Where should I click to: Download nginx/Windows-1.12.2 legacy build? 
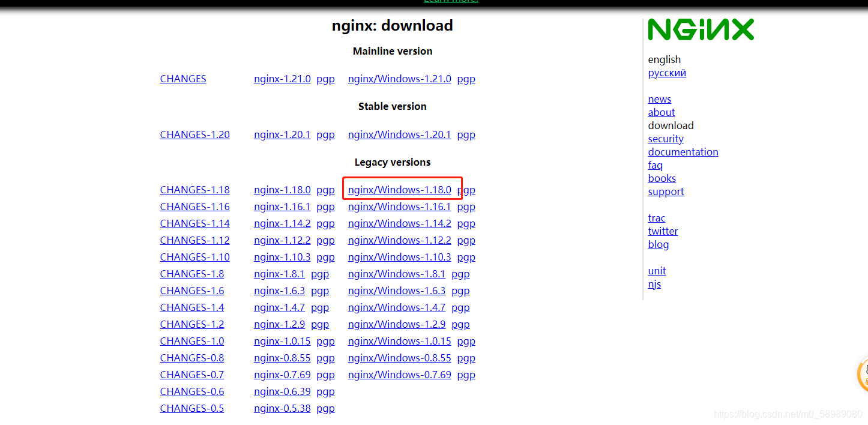pyautogui.click(x=399, y=240)
